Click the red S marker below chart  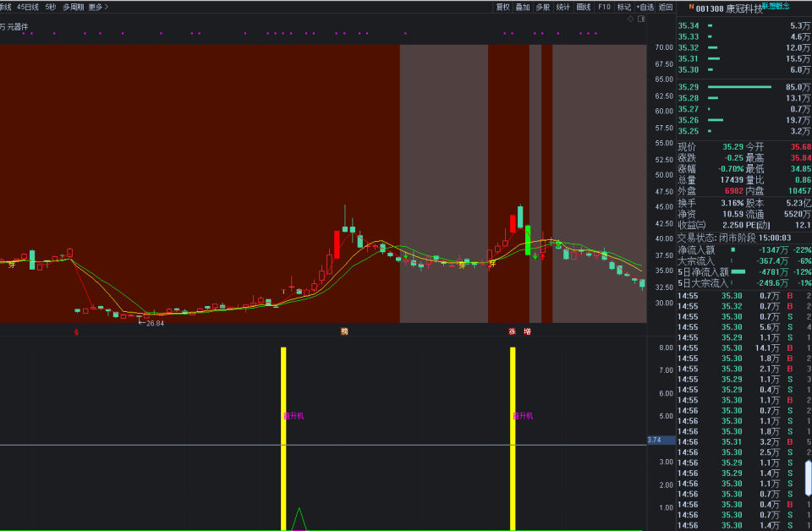(76, 332)
